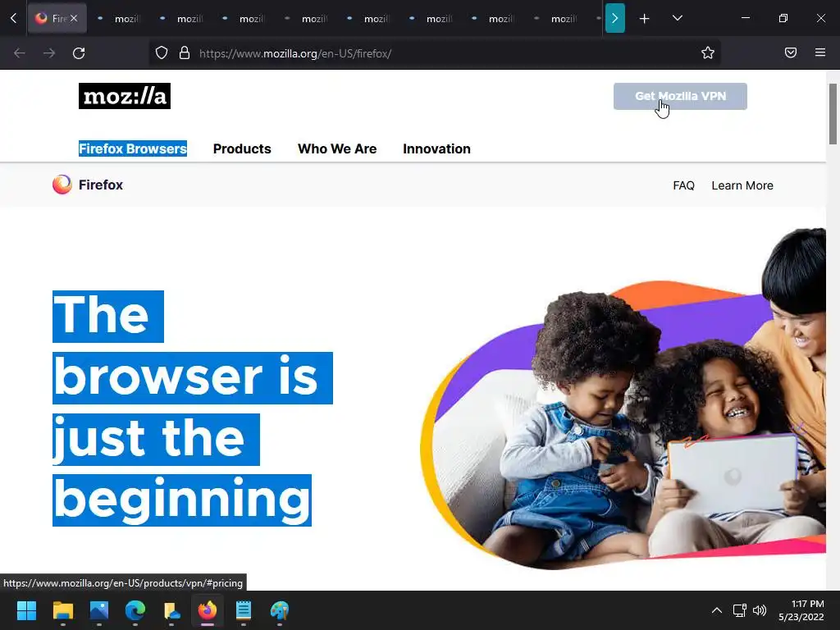Go forward one page in the browser
The height and width of the screenshot is (630, 840).
point(48,53)
